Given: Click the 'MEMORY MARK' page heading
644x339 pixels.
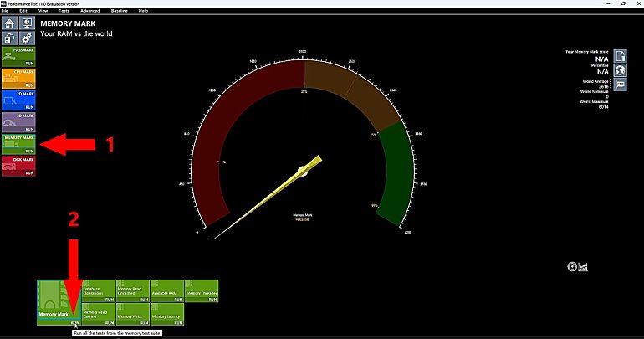Looking at the screenshot, I should pyautogui.click(x=68, y=23).
